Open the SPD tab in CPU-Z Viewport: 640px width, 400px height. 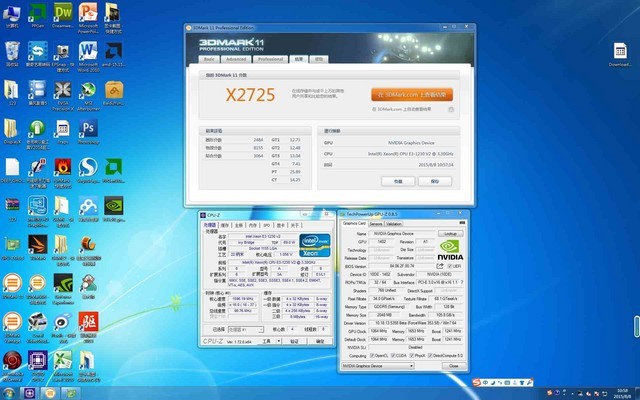[x=267, y=225]
